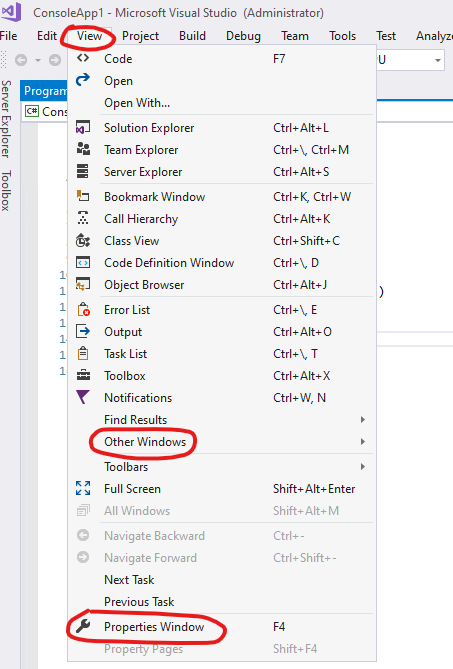Click the Call Hierarchy icon

point(83,218)
